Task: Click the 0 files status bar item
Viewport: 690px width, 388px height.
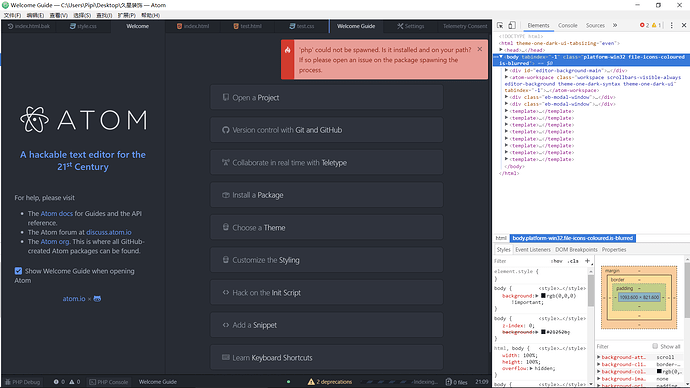Action: [456, 382]
